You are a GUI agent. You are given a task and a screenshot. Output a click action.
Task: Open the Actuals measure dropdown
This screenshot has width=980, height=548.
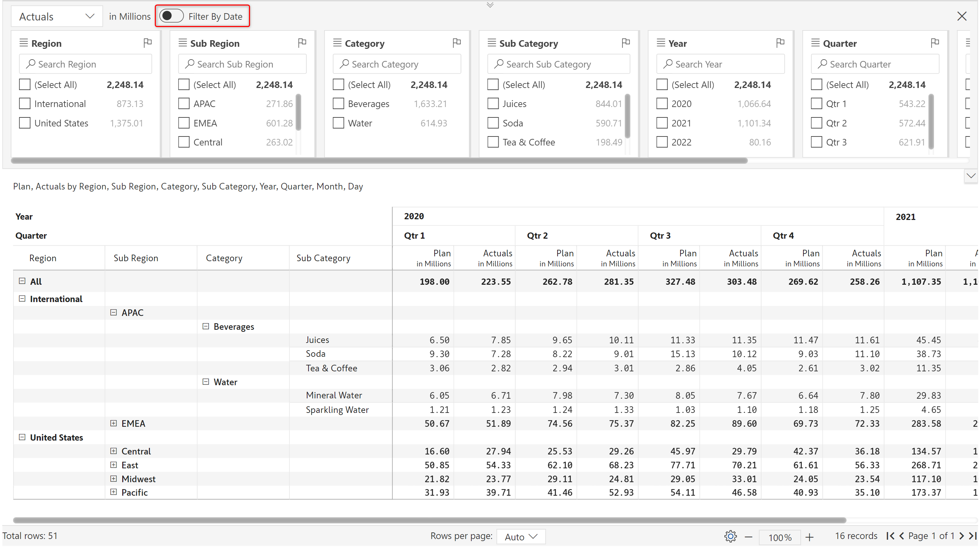57,16
